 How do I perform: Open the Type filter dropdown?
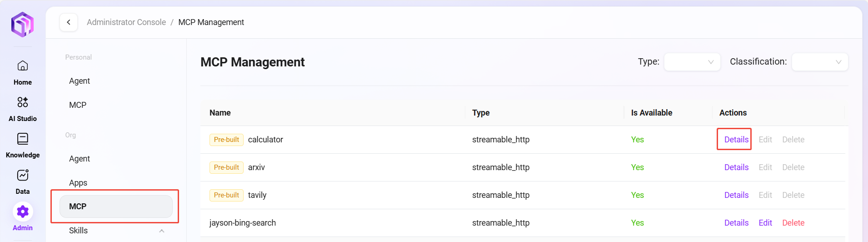click(x=692, y=62)
